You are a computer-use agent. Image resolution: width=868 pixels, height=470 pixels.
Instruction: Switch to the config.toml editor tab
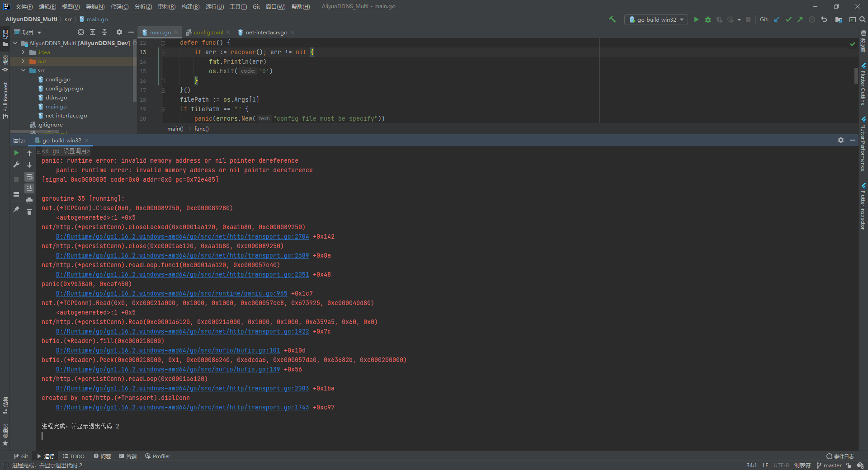coord(208,32)
